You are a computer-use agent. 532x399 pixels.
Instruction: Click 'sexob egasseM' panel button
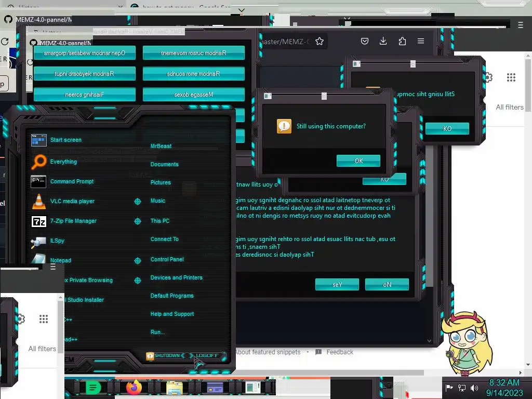(193, 95)
